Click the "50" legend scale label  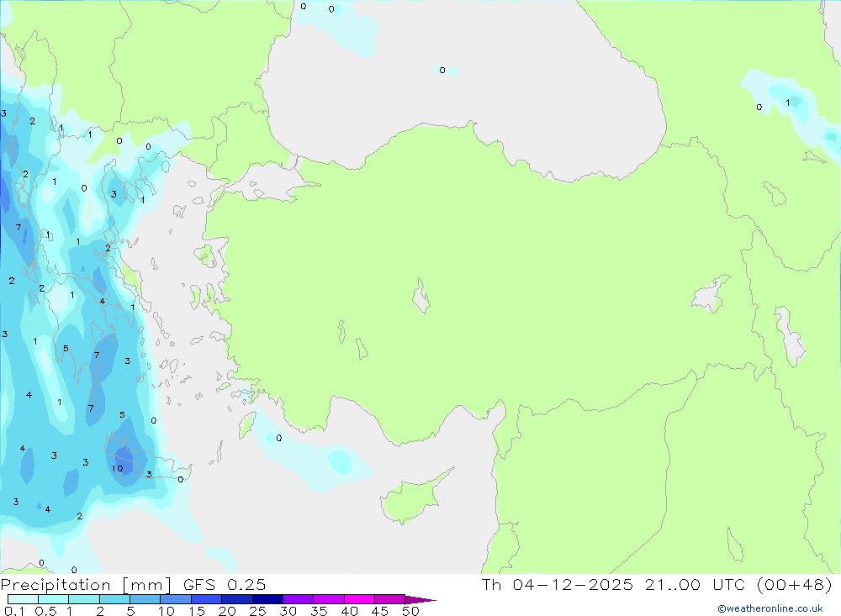point(410,611)
